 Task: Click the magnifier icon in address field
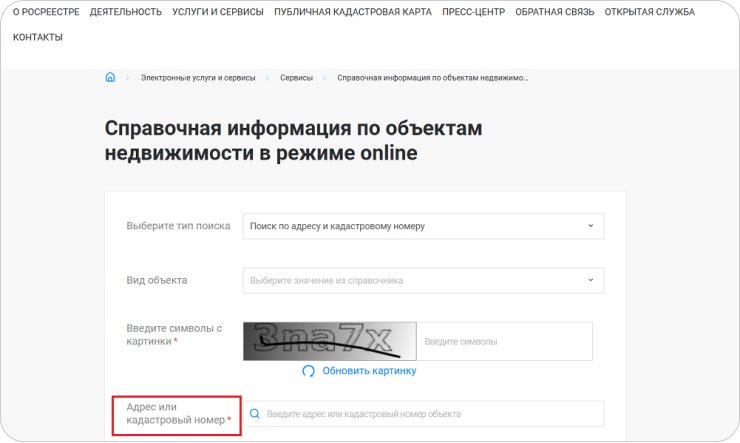click(255, 414)
